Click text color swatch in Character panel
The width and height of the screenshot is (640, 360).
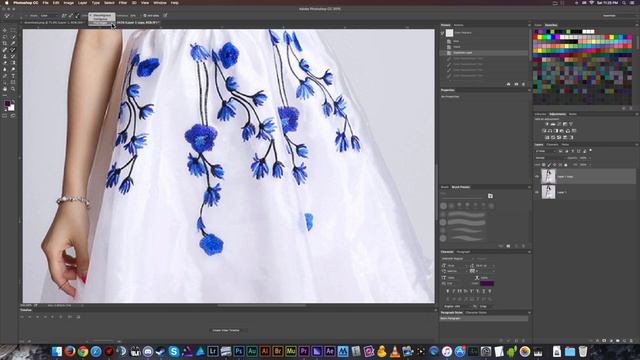point(487,283)
